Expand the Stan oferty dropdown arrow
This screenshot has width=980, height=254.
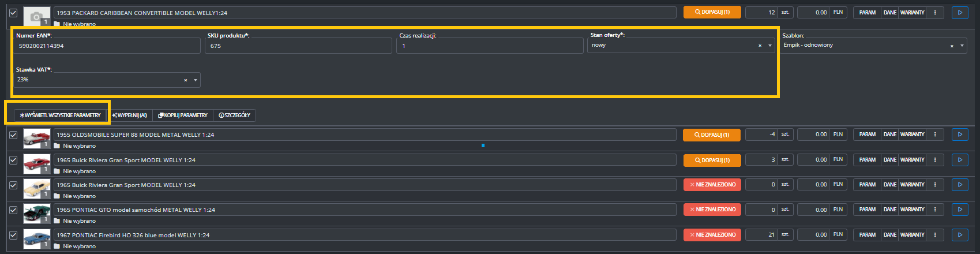[x=770, y=46]
